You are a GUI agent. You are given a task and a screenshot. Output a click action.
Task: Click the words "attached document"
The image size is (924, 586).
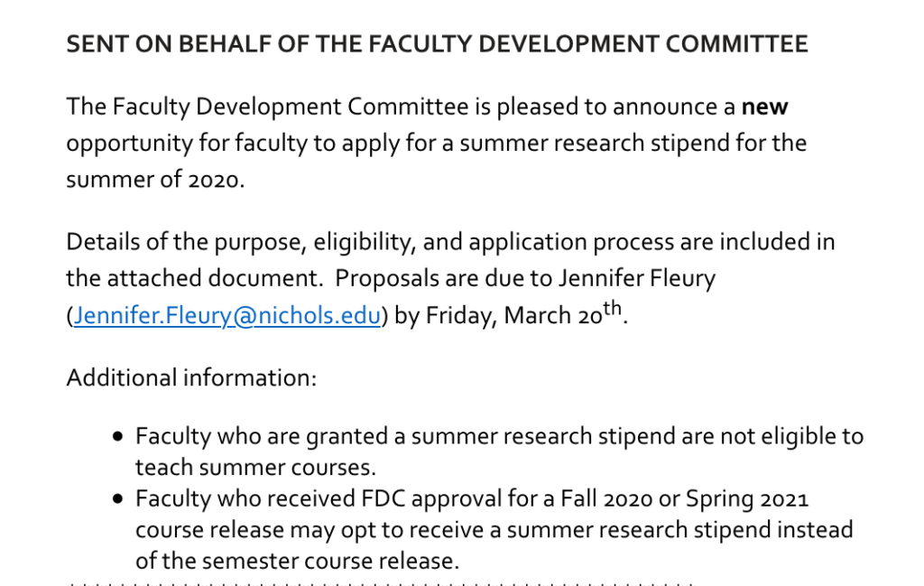(204, 279)
